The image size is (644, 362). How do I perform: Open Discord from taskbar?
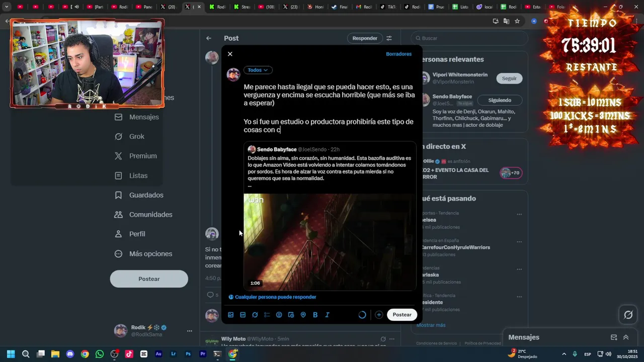click(x=70, y=354)
